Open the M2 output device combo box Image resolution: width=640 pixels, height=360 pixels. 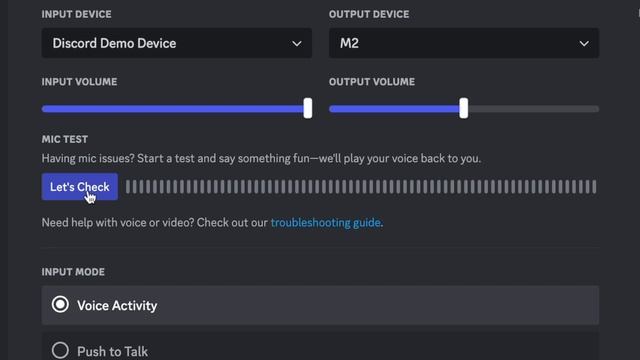[464, 43]
